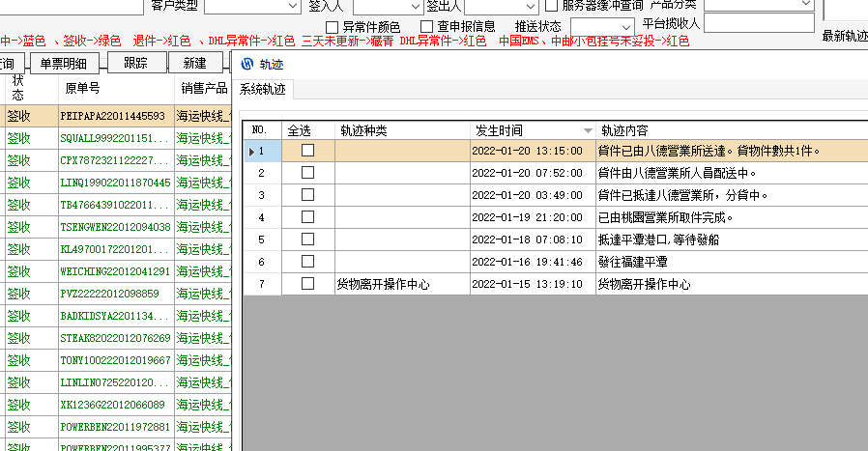Click the 轨迹 window logo icon
Viewport: 868px width, 451px height.
point(247,64)
